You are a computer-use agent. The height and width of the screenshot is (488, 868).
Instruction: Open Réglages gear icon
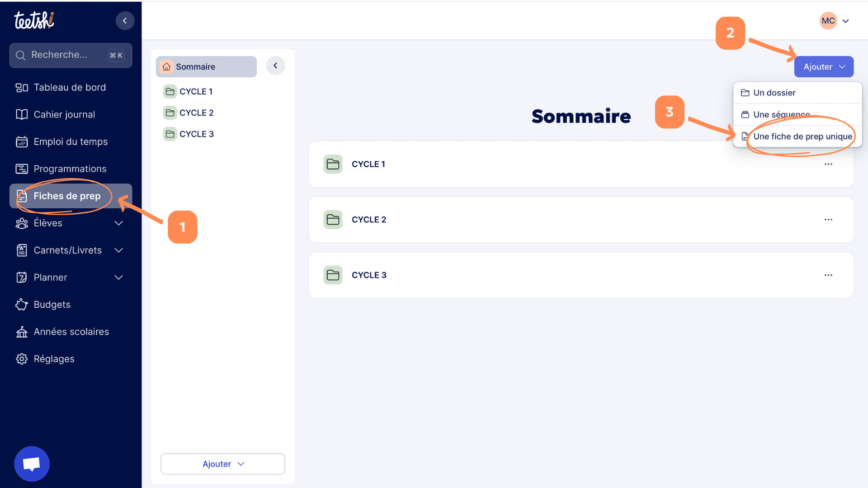22,359
